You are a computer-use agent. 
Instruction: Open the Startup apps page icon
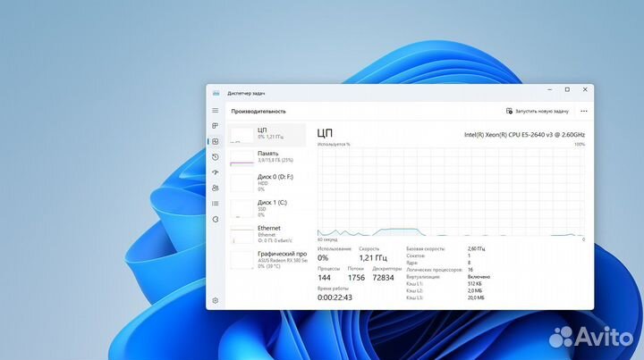(x=216, y=172)
